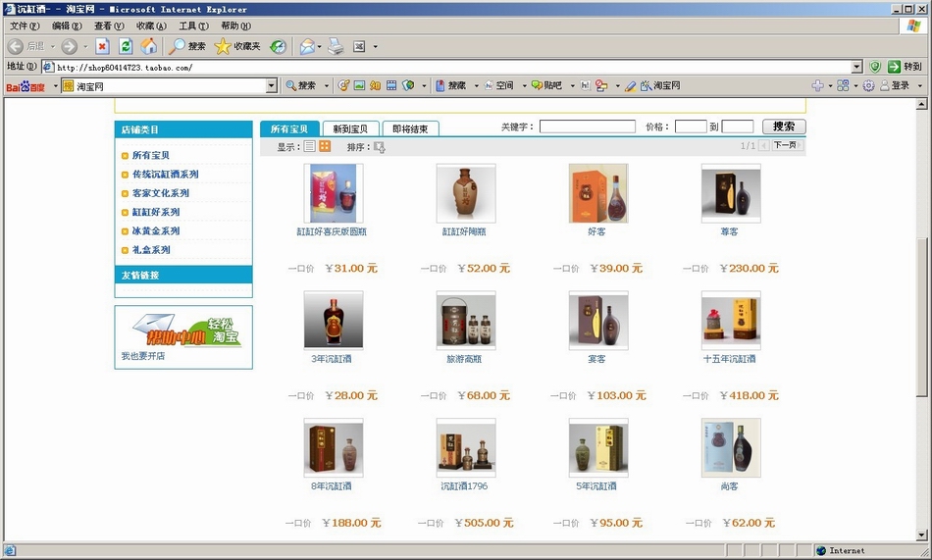932x560 pixels.
Task: Click the green security shield icon by address bar
Action: [x=875, y=67]
